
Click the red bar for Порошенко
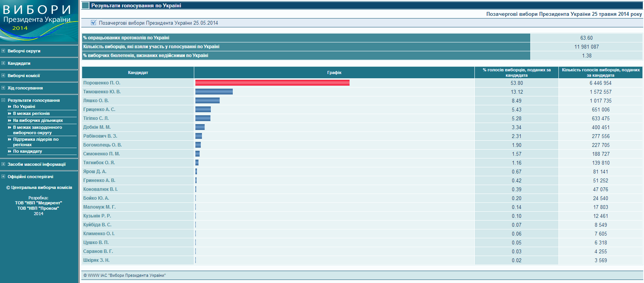272,83
